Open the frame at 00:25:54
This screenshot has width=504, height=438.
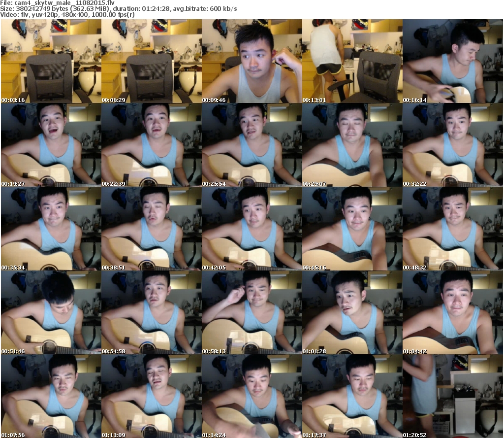tap(252, 145)
